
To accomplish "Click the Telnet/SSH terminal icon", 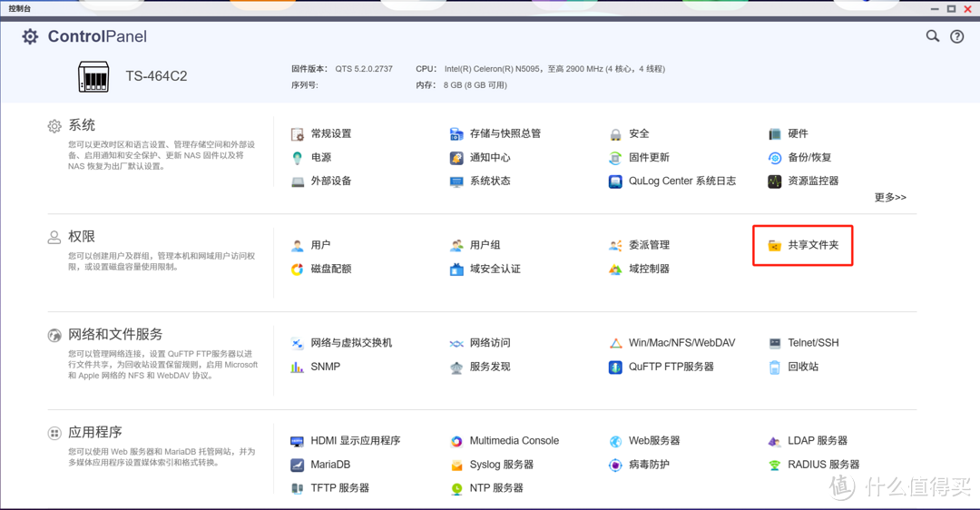I will (774, 342).
